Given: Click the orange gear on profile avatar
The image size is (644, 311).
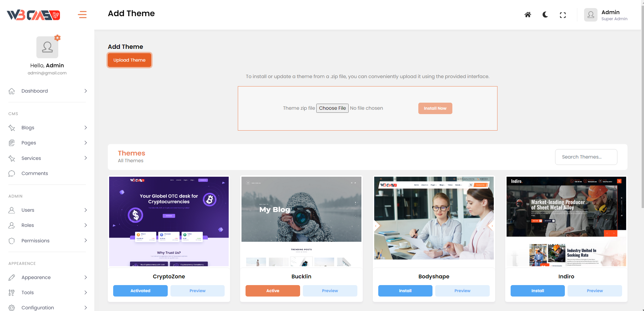Looking at the screenshot, I should tap(58, 38).
